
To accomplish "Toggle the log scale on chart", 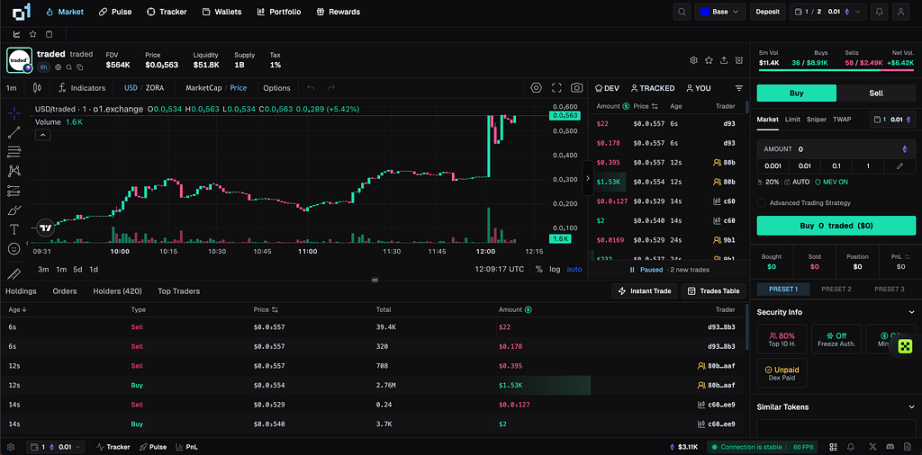I will pyautogui.click(x=555, y=269).
